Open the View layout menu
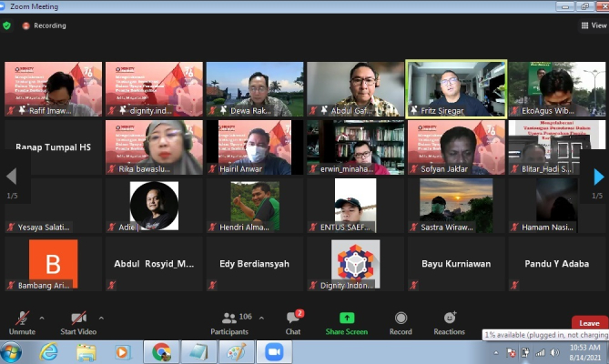 [x=592, y=25]
